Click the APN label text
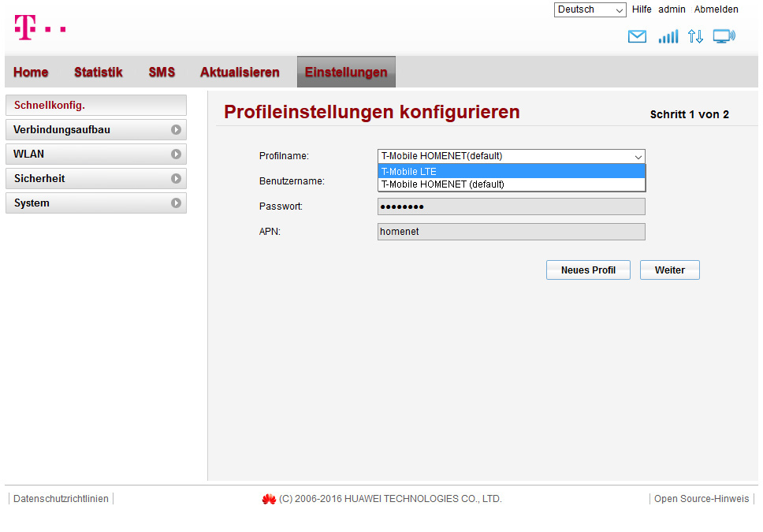763x532 pixels. (270, 232)
